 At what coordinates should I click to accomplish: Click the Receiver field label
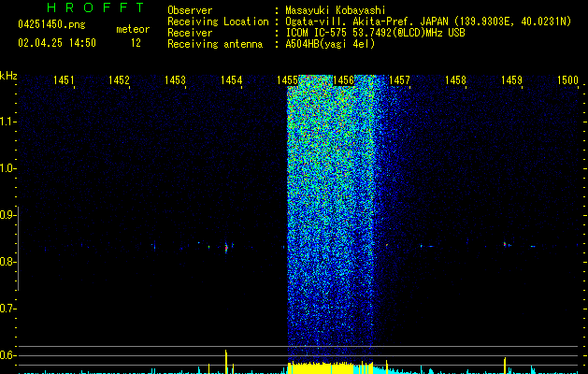point(190,33)
